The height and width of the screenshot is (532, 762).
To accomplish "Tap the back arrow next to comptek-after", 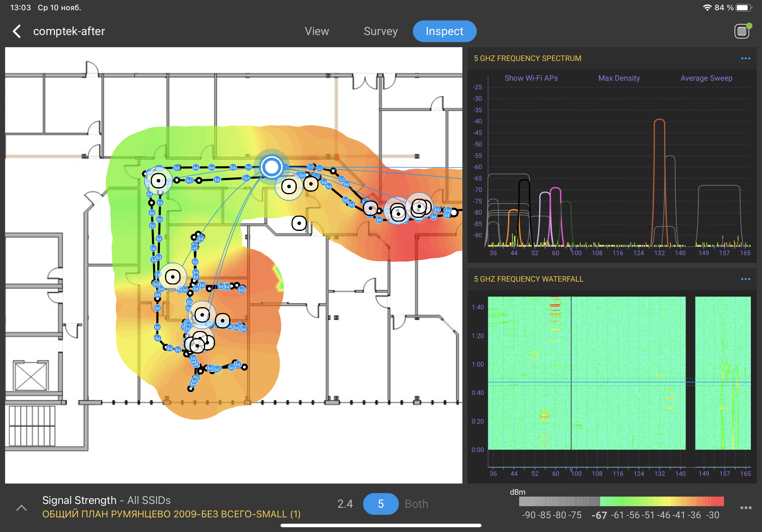I will pos(17,31).
